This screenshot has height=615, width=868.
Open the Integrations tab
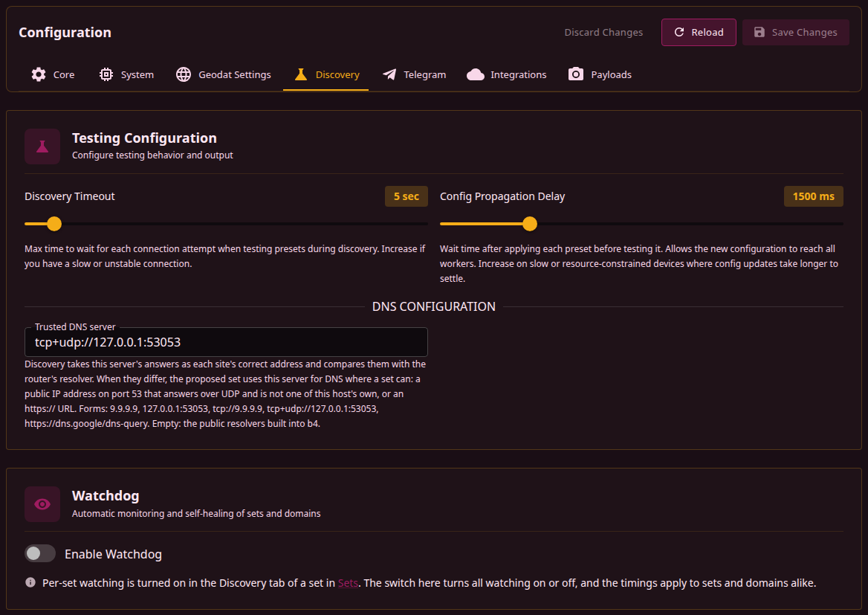tap(507, 75)
